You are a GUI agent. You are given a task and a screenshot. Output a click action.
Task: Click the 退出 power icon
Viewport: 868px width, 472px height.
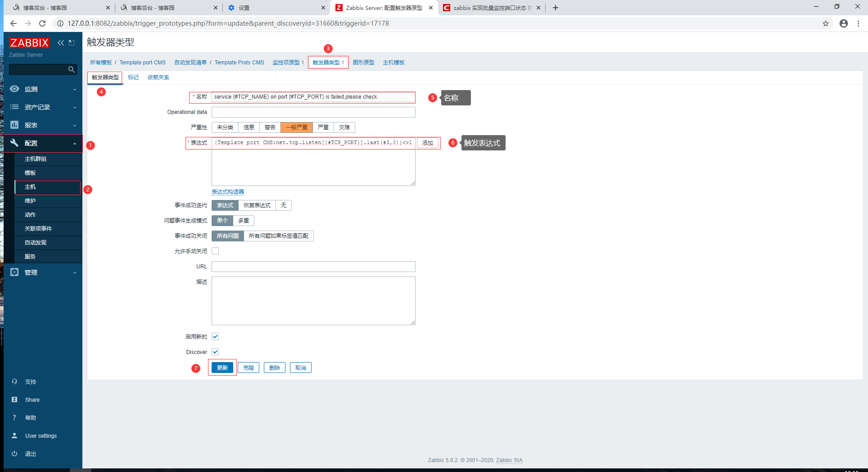pyautogui.click(x=14, y=454)
